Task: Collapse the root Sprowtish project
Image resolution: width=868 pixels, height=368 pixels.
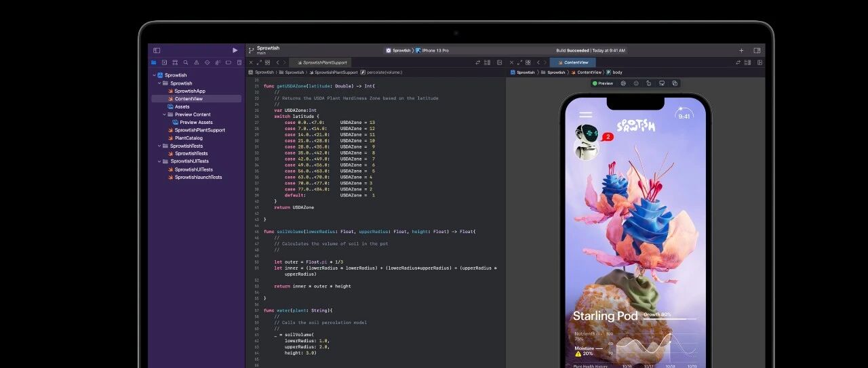Action: 154,75
